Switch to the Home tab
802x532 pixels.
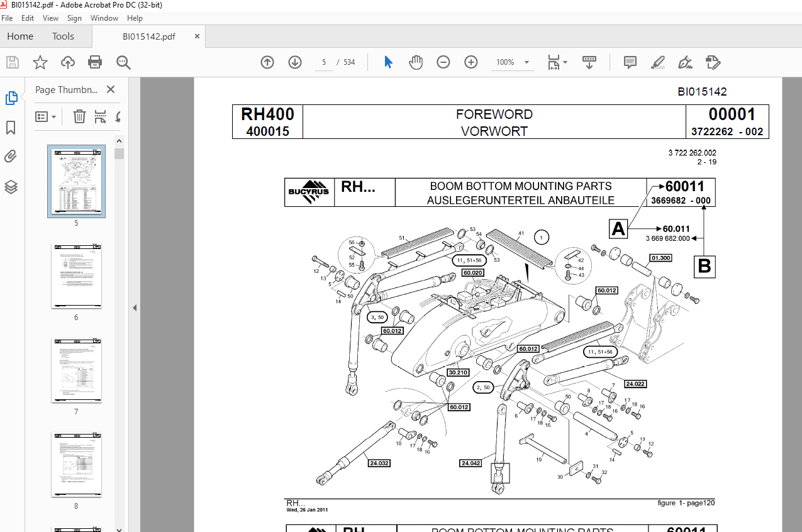point(20,36)
